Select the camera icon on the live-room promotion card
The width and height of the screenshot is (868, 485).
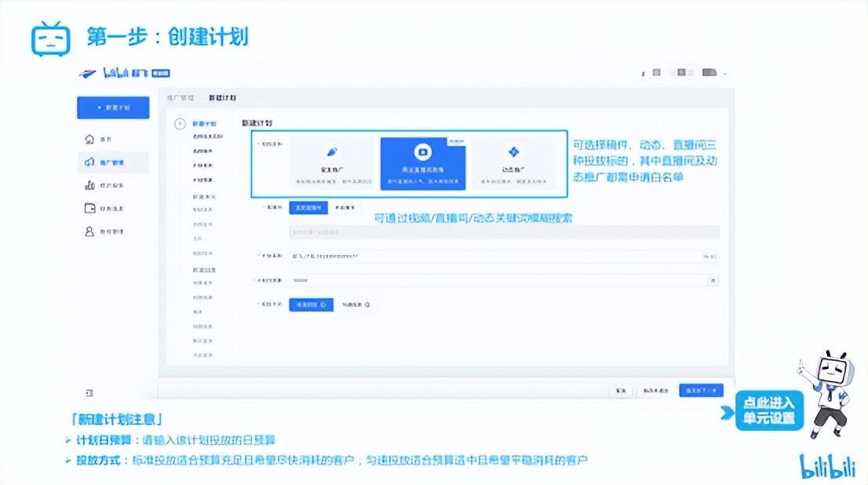pos(422,150)
